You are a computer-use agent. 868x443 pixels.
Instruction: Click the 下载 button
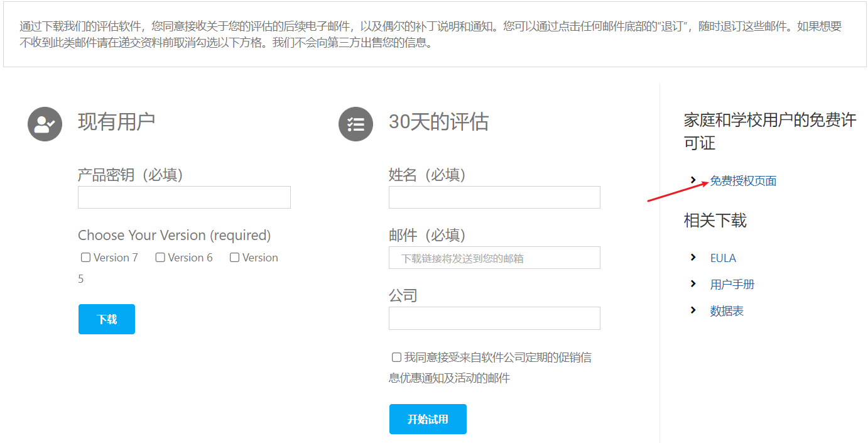106,319
